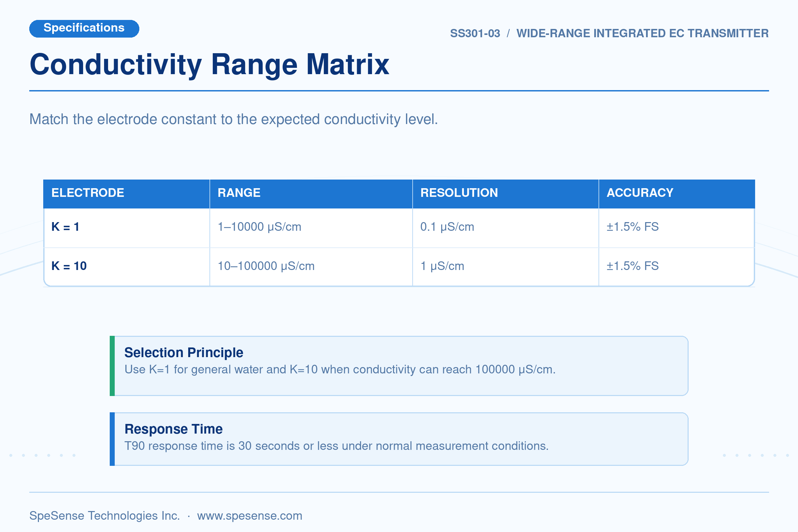Screen dimensions: 798x532
Task: Click the Selection Principle heading
Action: (x=184, y=353)
